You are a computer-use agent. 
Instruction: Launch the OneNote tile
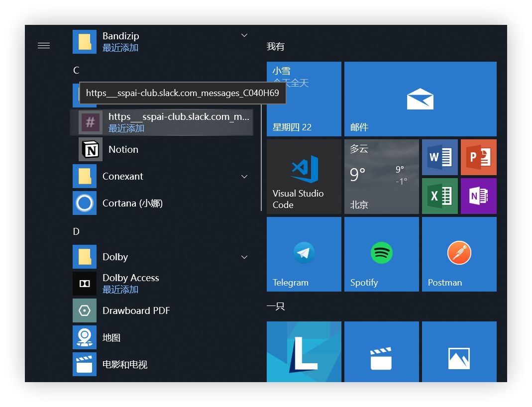[x=479, y=196]
